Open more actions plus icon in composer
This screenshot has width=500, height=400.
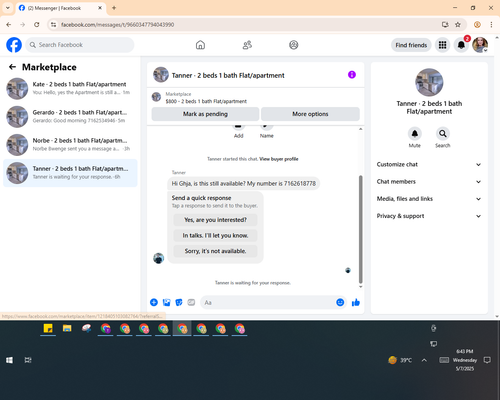coord(154,302)
